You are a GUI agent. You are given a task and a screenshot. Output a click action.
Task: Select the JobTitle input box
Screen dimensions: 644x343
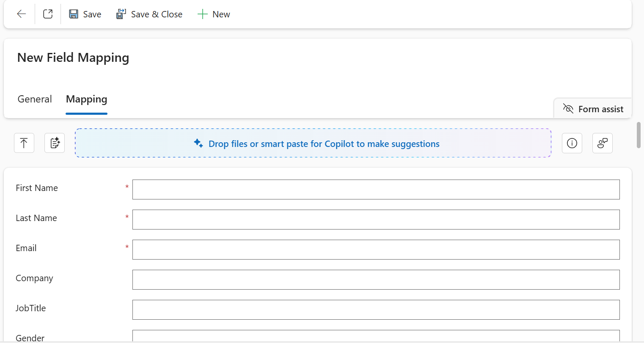coord(376,310)
